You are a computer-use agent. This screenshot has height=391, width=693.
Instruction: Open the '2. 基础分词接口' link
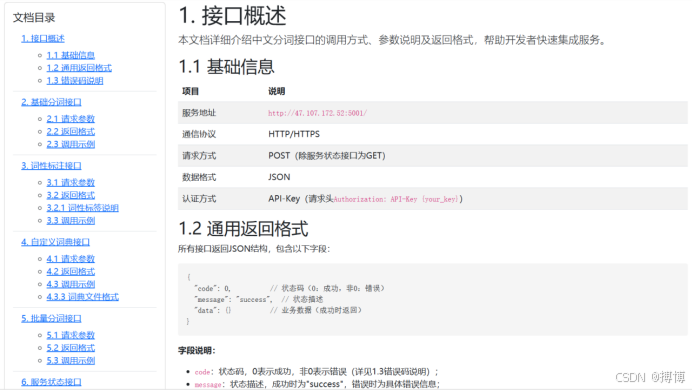pos(51,102)
